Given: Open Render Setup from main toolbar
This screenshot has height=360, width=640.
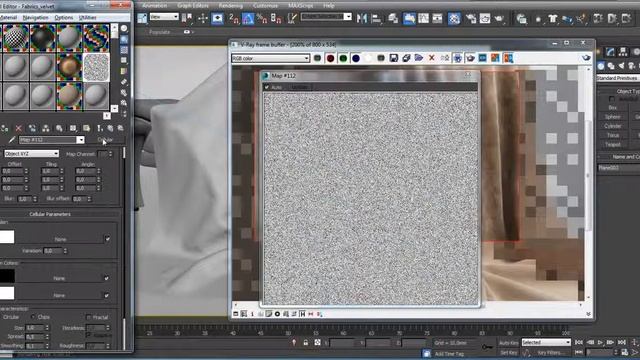Looking at the screenshot, I should (x=471, y=18).
